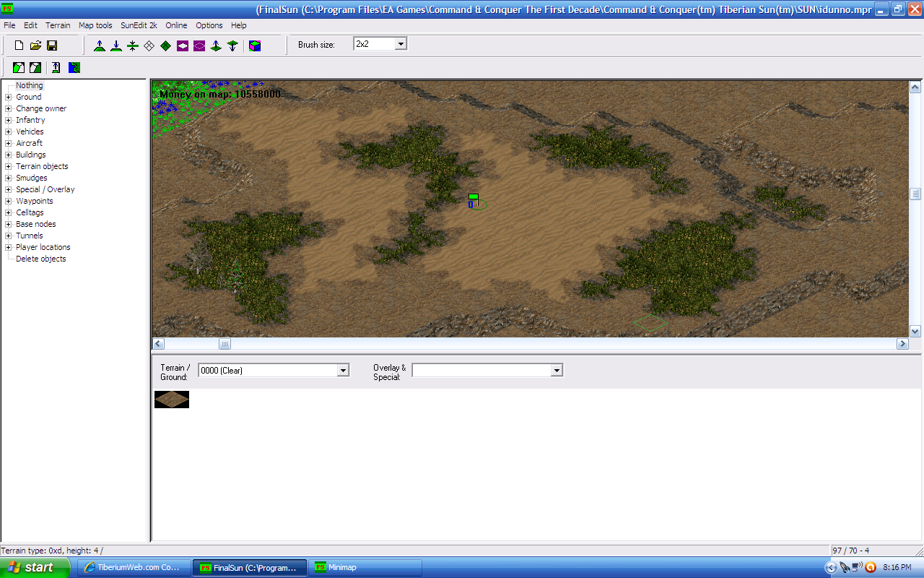Screen dimensions: 924x578
Task: Expand the Vehicles tree node
Action: click(9, 131)
